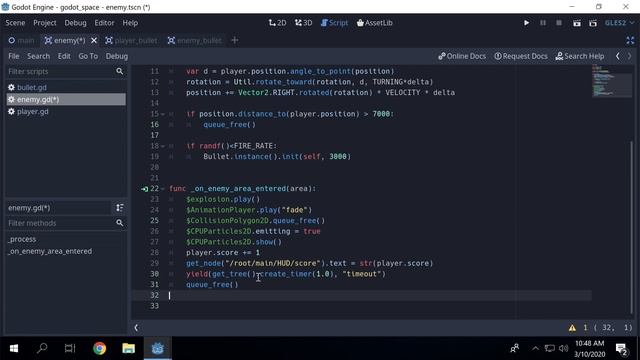Play a custom scene
Image resolution: width=640 pixels, height=360 pixels.
point(593,23)
